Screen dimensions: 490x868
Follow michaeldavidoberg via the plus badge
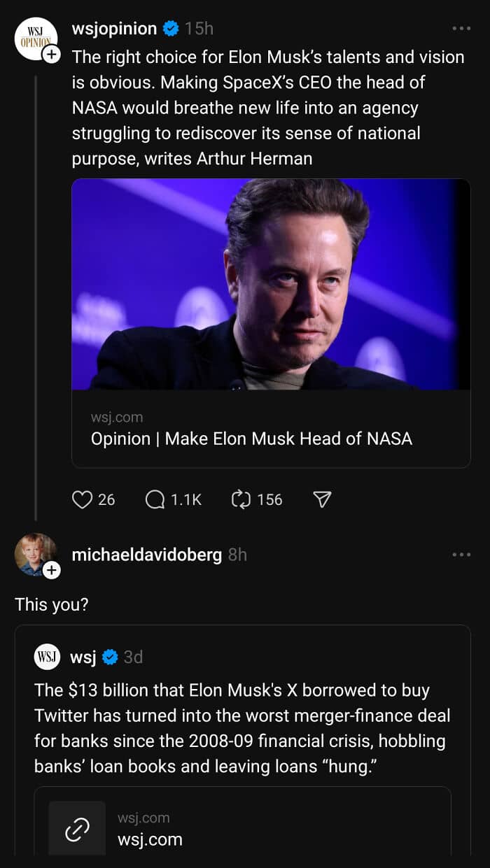tap(52, 571)
